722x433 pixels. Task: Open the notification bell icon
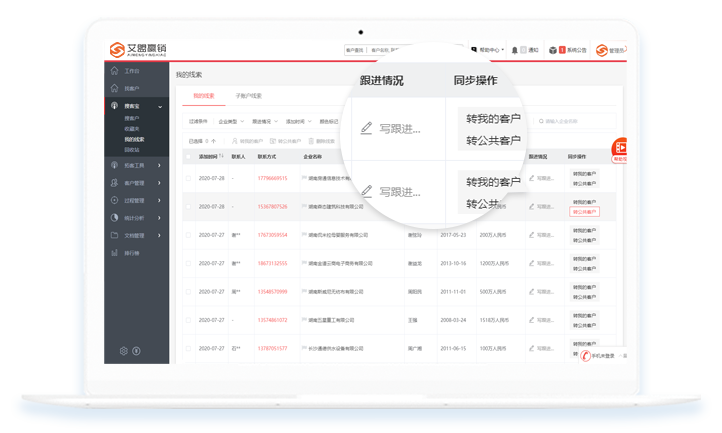coord(515,49)
